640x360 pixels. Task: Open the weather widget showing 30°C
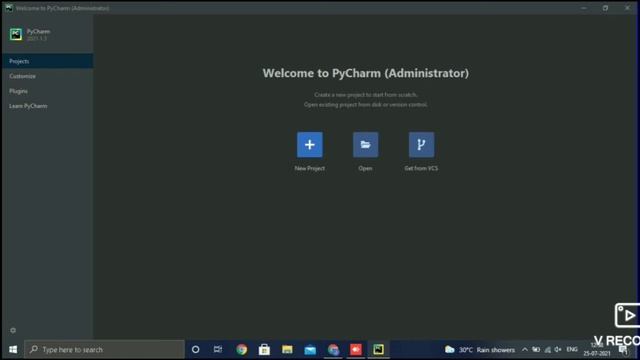click(480, 350)
